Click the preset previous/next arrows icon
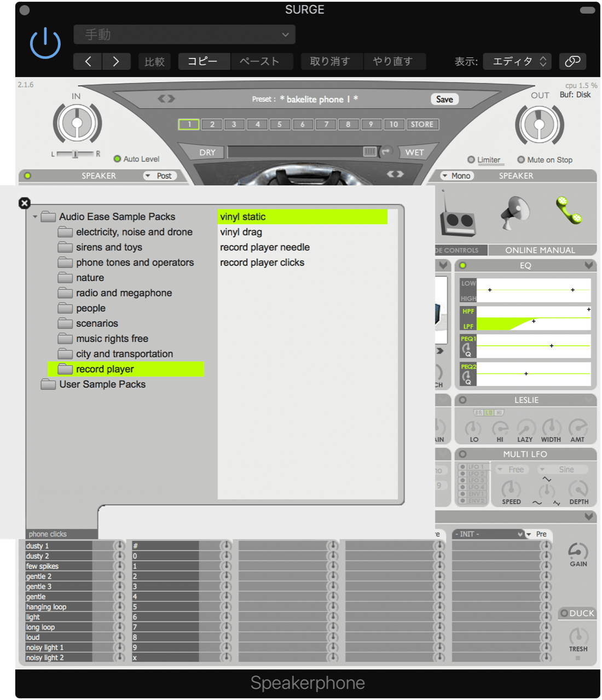602x700 pixels. [x=166, y=98]
